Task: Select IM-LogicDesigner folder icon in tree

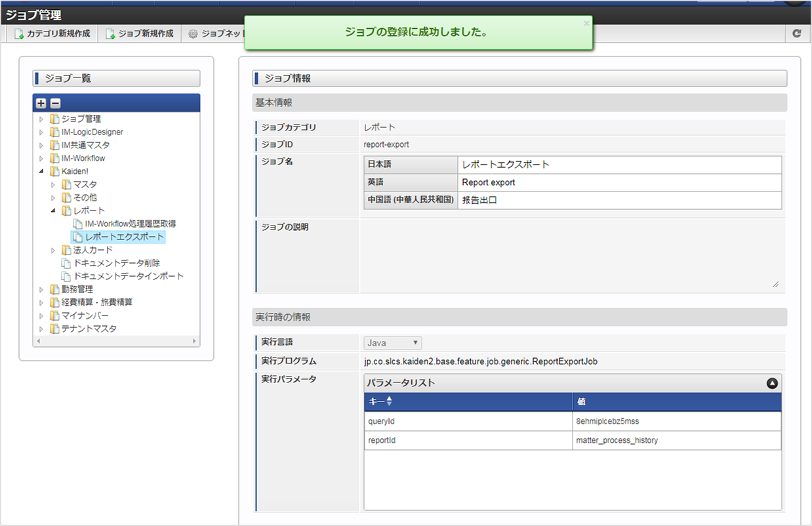Action: point(54,132)
